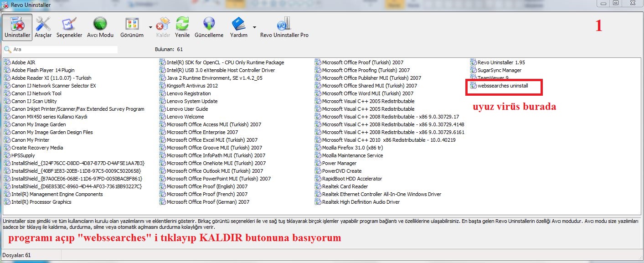
Task: Select Adobe AIR program icon
Action: [x=7, y=62]
